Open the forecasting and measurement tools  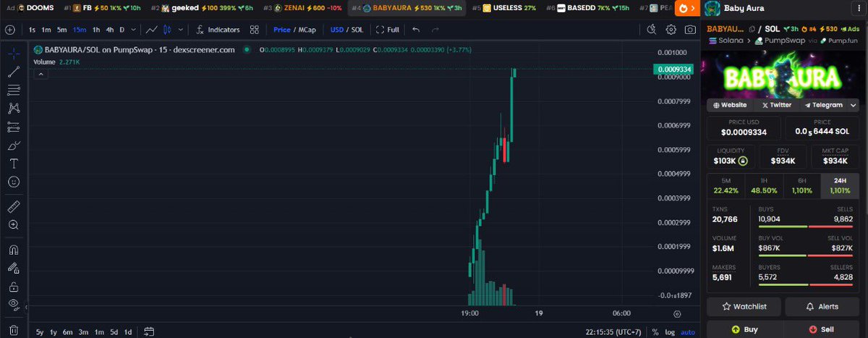(14, 127)
